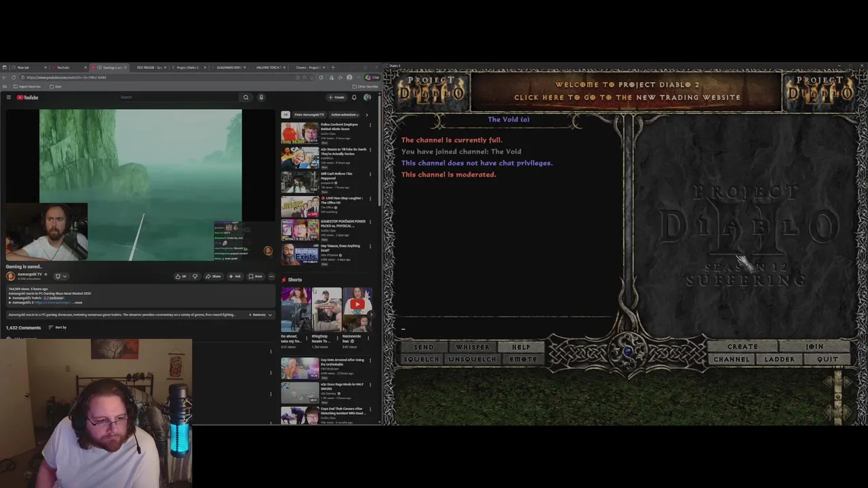Open 'xQc Goes Rage Mode' video thumbnail
The width and height of the screenshot is (868, 488).
coord(300,393)
